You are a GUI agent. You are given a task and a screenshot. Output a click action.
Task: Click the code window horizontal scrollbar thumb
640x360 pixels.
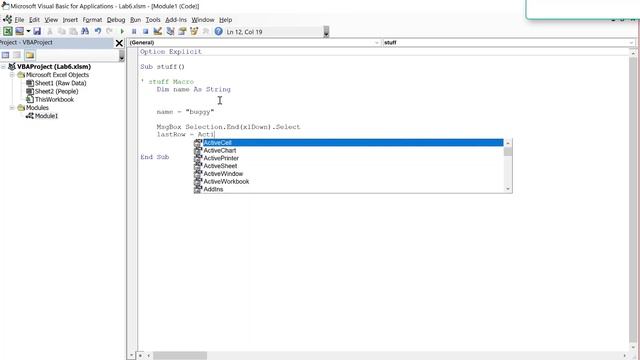[x=180, y=356]
